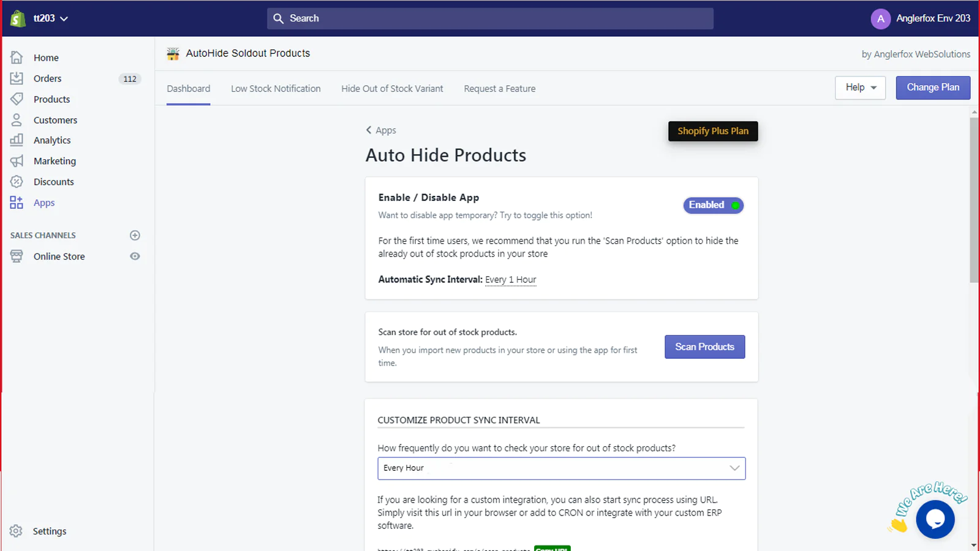Click the Online Store shop icon
The width and height of the screenshot is (980, 551).
[x=17, y=257]
